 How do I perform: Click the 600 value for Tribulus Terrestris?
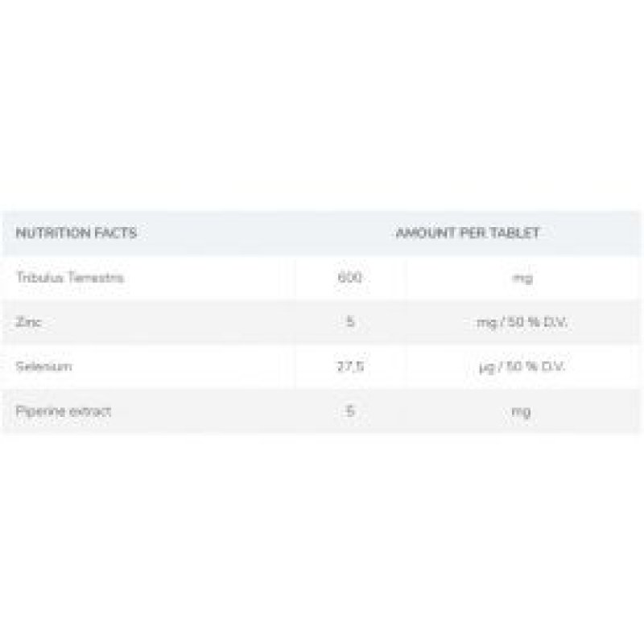(x=351, y=278)
